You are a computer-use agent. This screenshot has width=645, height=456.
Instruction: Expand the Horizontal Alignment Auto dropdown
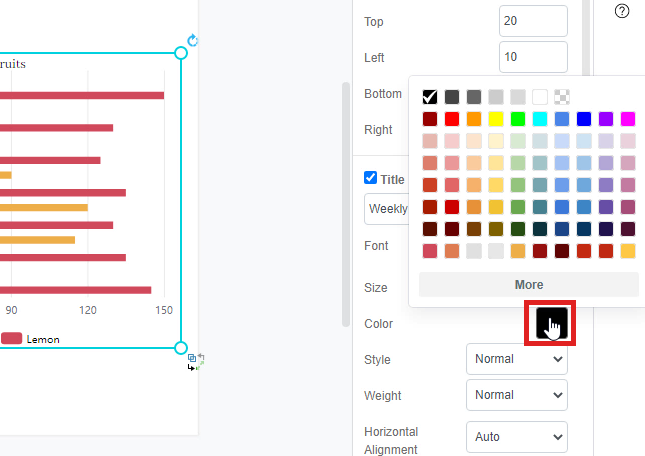(x=516, y=437)
